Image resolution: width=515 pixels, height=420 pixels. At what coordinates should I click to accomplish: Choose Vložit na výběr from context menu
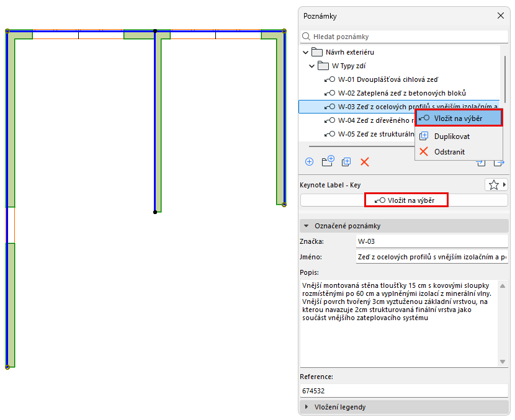[x=459, y=118]
